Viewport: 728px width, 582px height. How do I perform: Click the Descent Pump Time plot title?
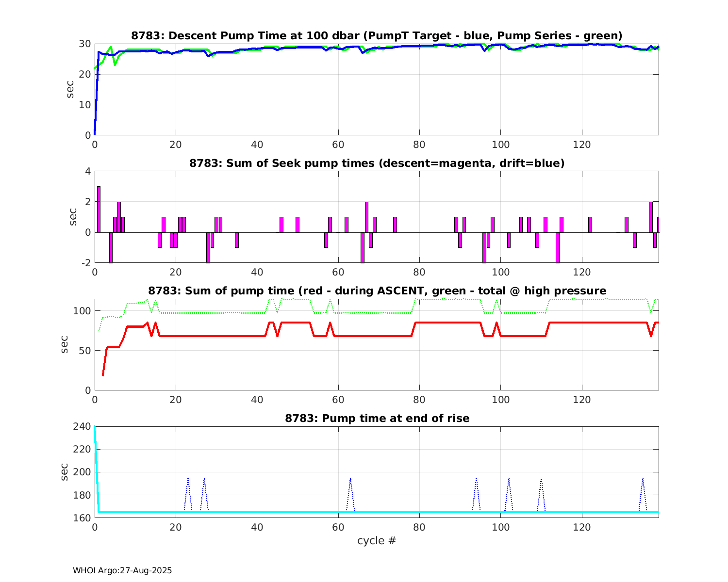(x=377, y=36)
